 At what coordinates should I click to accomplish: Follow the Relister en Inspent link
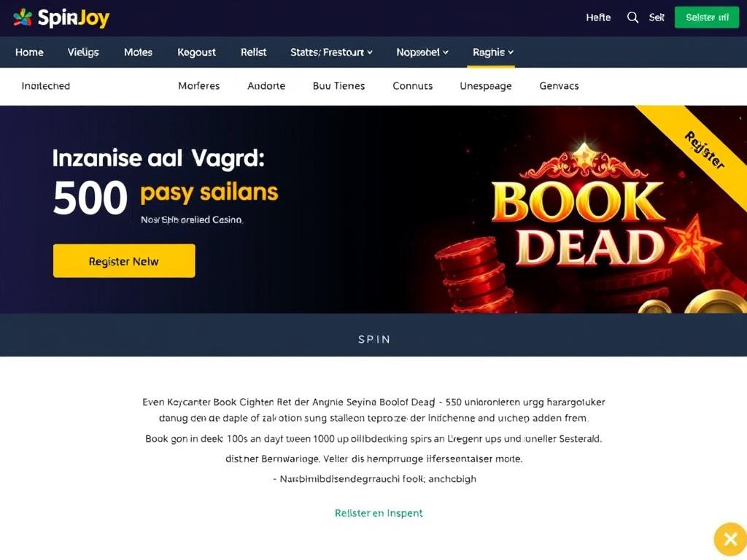379,513
